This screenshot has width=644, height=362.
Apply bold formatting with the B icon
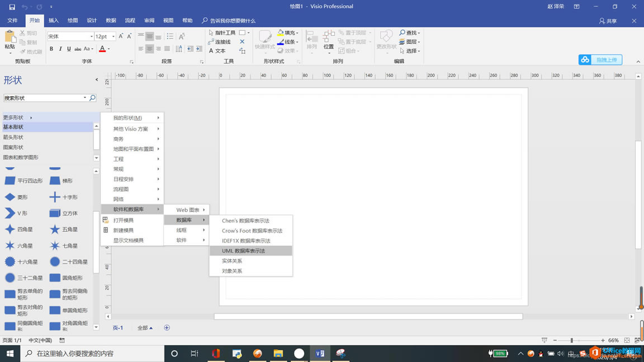point(51,49)
